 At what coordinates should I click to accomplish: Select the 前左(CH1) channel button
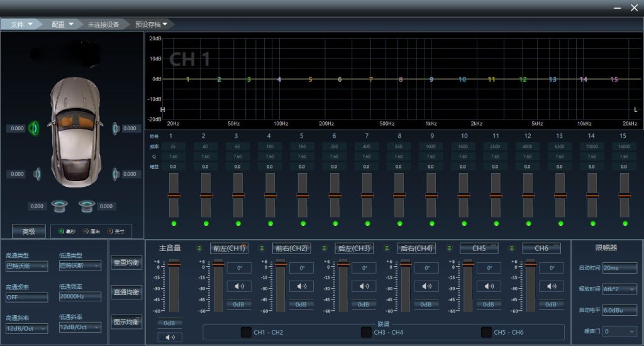229,248
